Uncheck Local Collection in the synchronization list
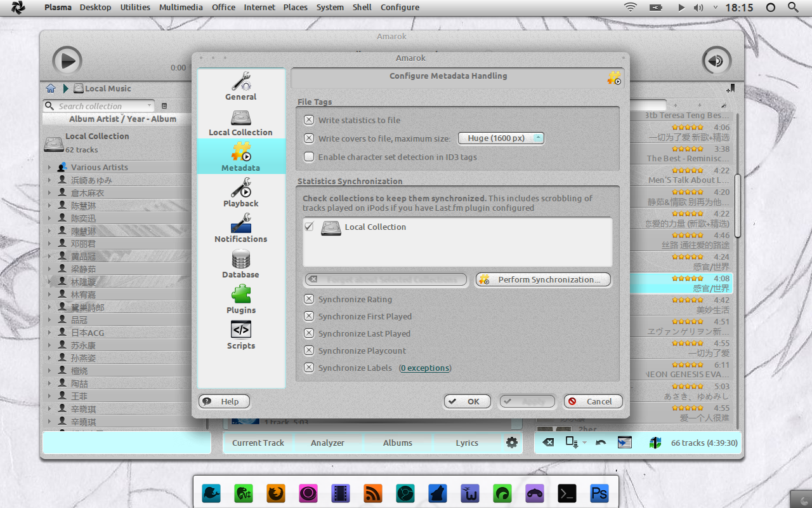Viewport: 812px width, 508px height. pos(309,227)
